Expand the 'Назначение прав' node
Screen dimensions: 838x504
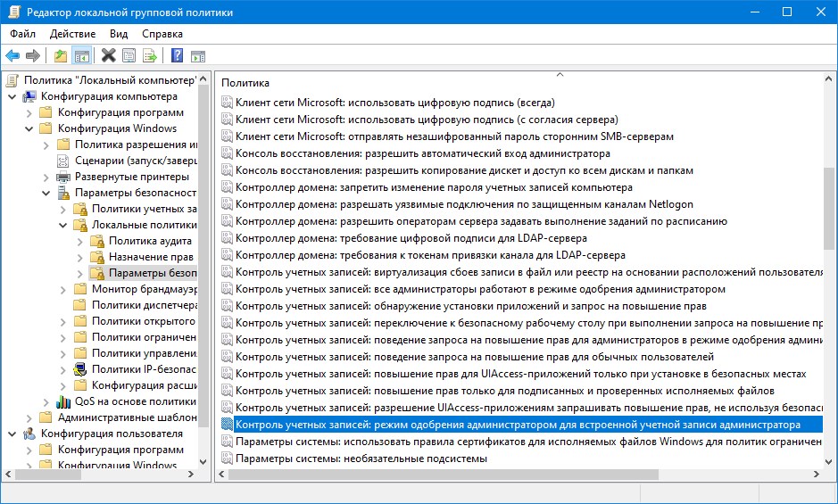(80, 257)
